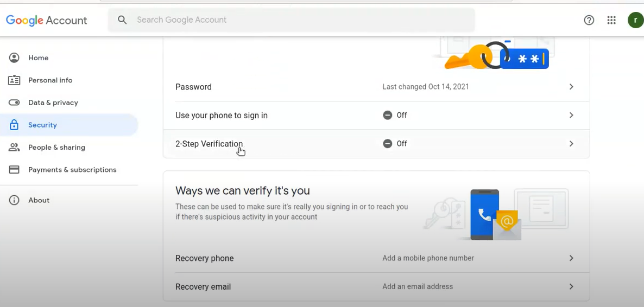Expand the Recovery phone row chevron
The image size is (644, 307).
[x=571, y=258]
